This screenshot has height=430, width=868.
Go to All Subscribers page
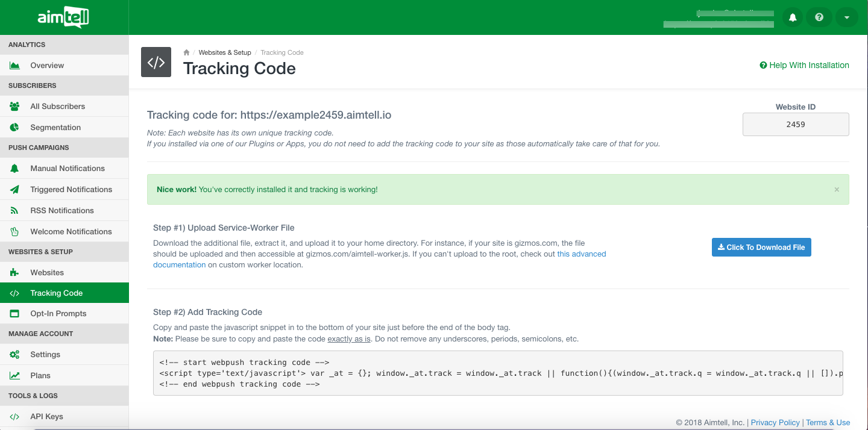57,107
